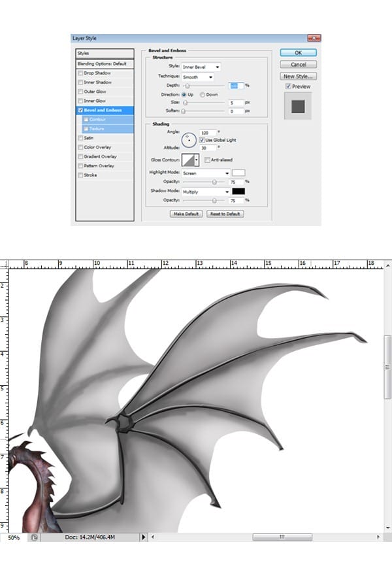Open the Highlight Mode dropdown (Screen)
Viewport: 392px width, 574px height.
(x=206, y=173)
